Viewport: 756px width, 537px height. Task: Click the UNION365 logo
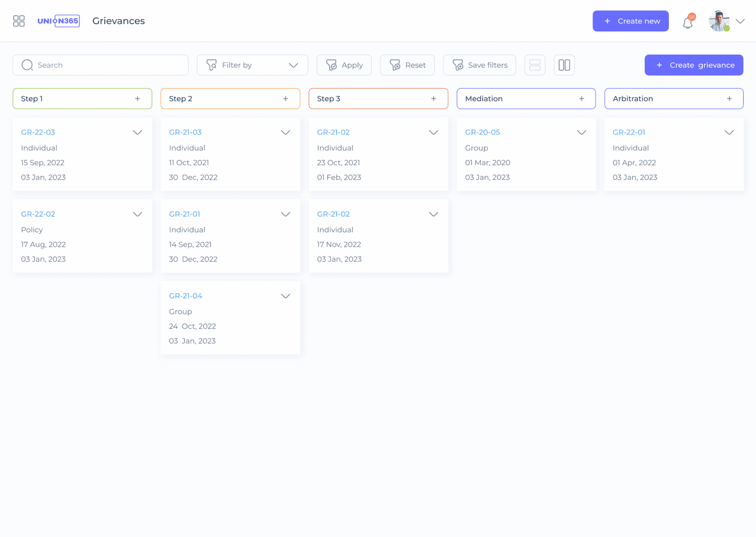[x=59, y=21]
